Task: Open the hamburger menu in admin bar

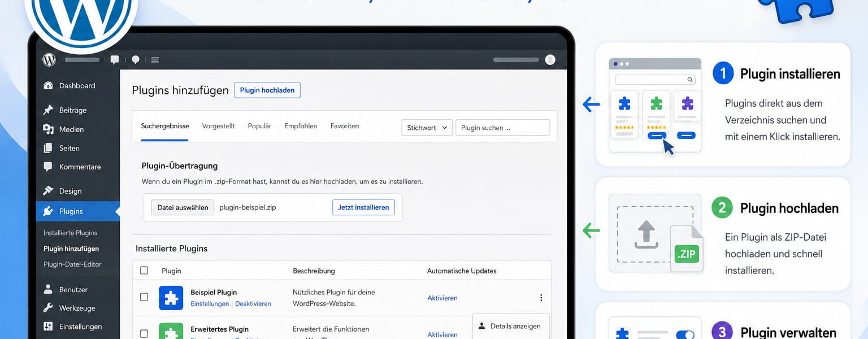Action: 155,60
